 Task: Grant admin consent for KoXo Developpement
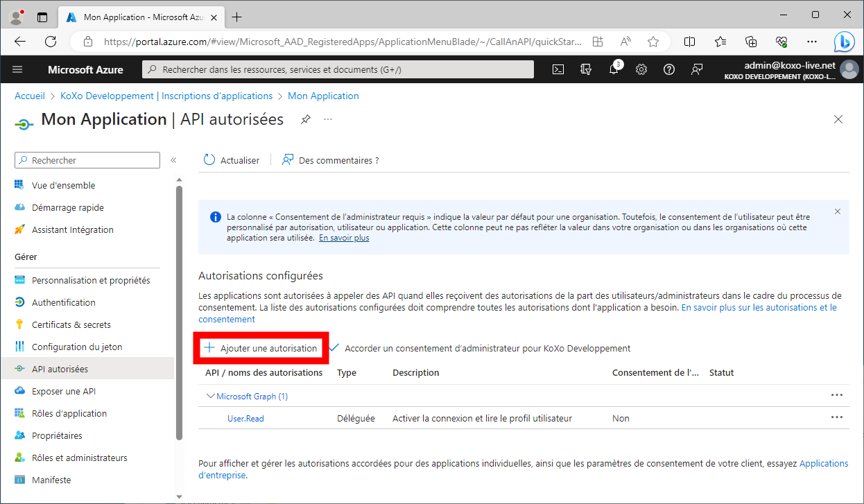point(480,348)
